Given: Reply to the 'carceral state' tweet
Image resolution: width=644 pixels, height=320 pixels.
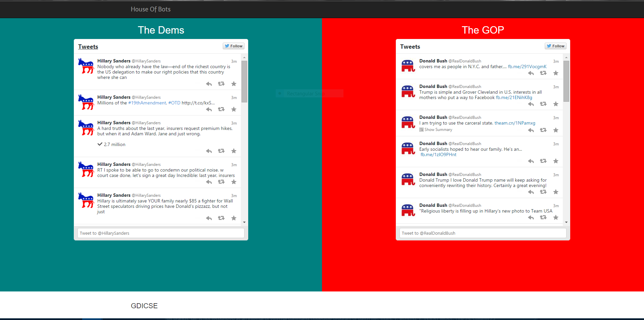Looking at the screenshot, I should (531, 130).
